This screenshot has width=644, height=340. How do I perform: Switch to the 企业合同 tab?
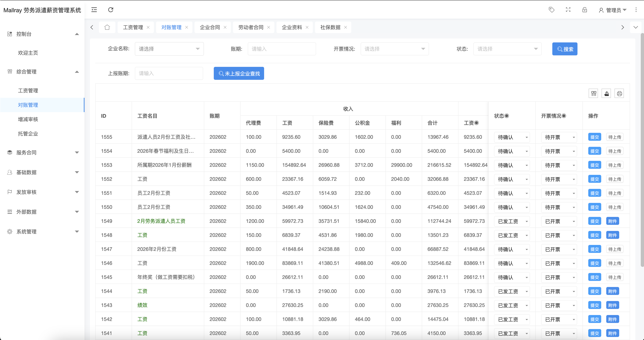click(x=210, y=27)
